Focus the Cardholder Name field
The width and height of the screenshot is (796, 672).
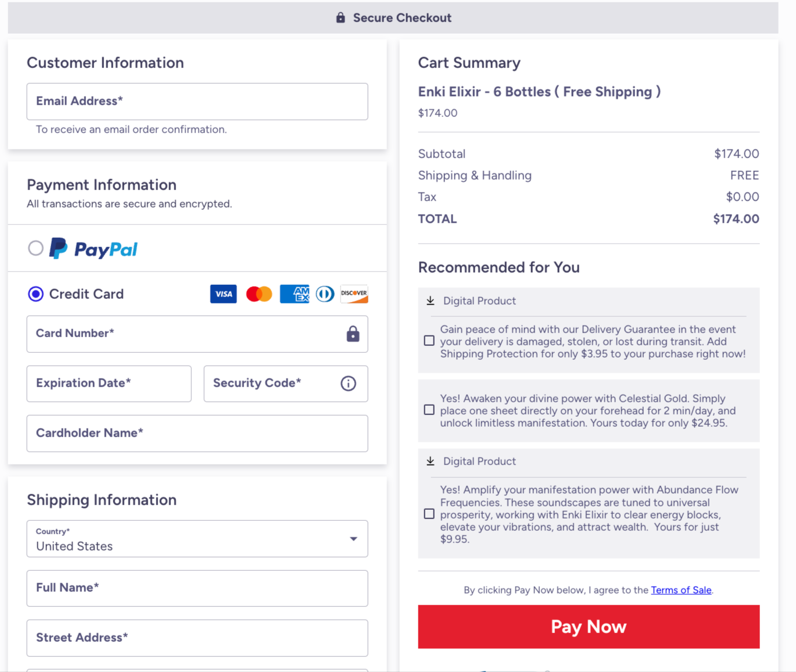[x=197, y=434]
